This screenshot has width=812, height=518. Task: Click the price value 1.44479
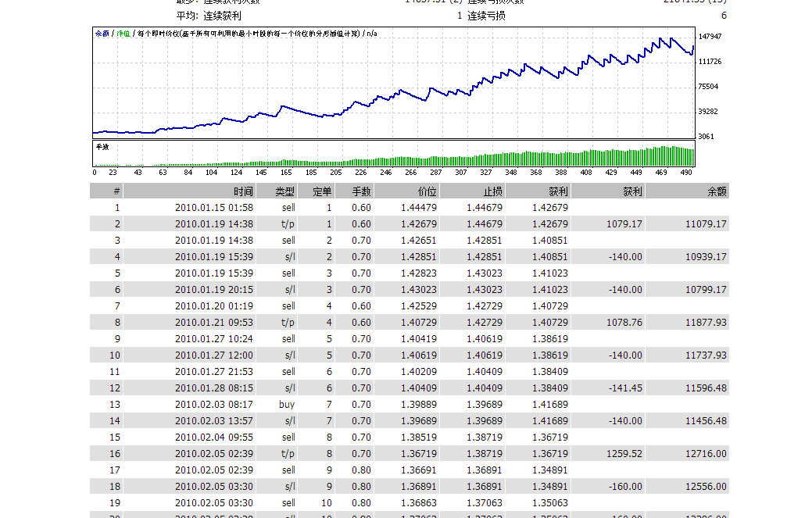[x=418, y=208]
